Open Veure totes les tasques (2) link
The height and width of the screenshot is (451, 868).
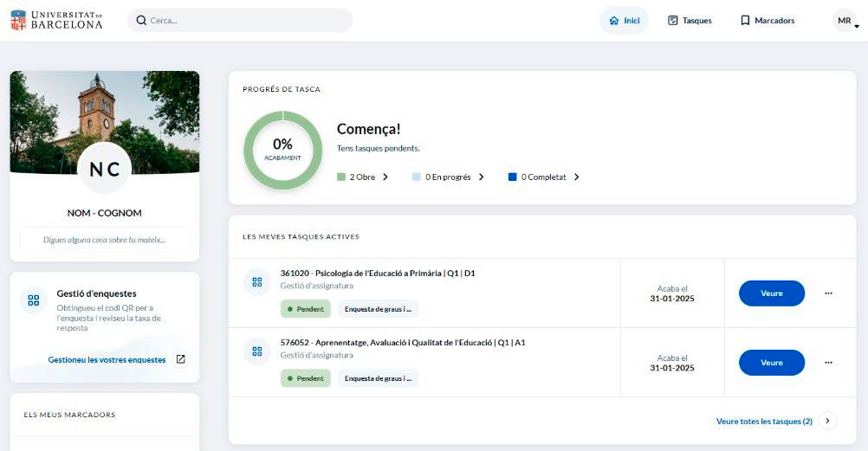click(x=764, y=422)
